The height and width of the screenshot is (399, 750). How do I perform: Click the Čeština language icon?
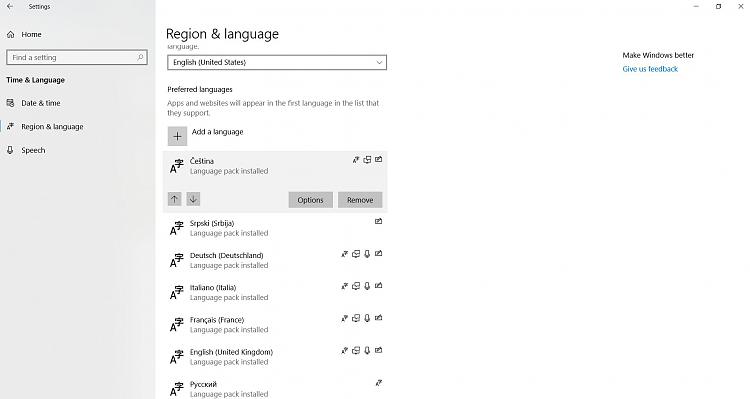point(176,166)
